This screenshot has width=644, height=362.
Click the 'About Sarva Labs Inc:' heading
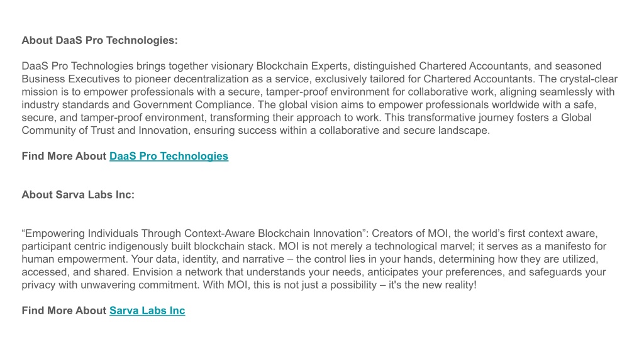(78, 195)
